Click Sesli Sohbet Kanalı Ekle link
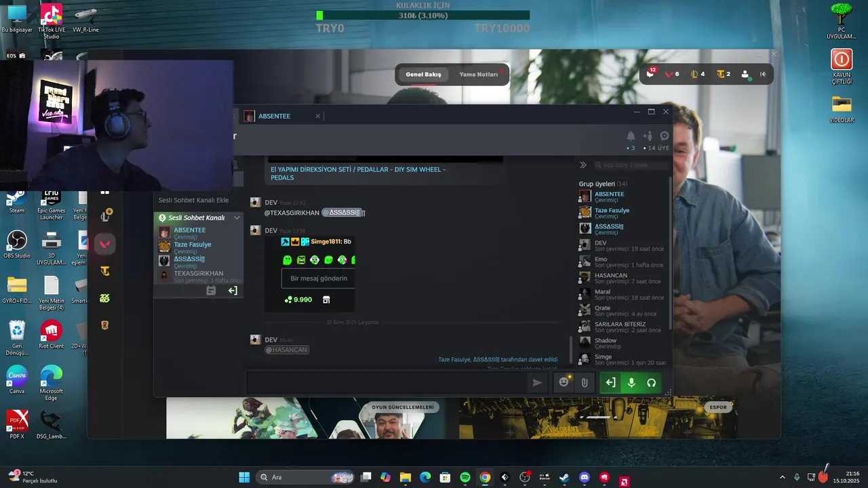Image resolution: width=868 pixels, height=488 pixels. coord(193,200)
